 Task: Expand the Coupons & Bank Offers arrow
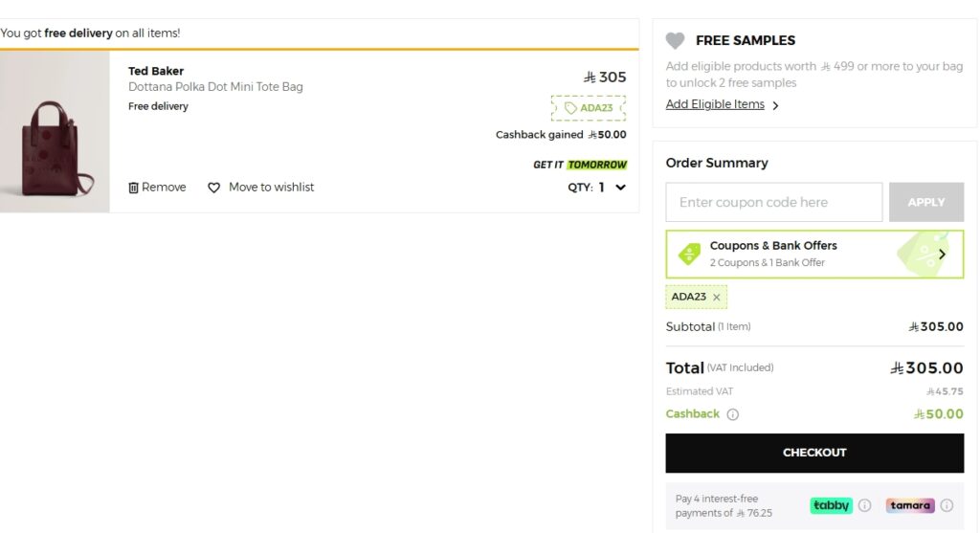click(x=942, y=254)
